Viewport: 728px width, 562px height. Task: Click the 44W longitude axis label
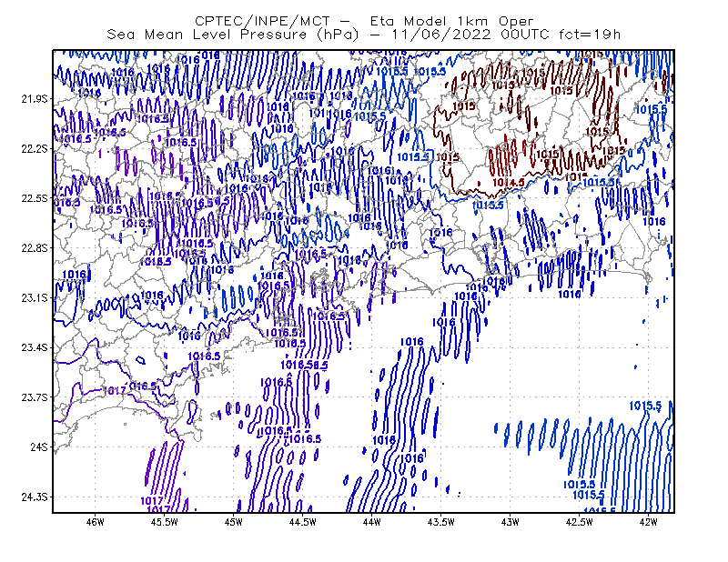click(x=372, y=522)
